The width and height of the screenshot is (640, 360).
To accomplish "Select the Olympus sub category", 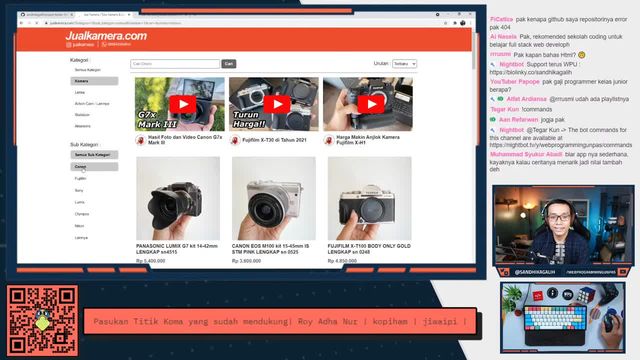I will point(82,214).
